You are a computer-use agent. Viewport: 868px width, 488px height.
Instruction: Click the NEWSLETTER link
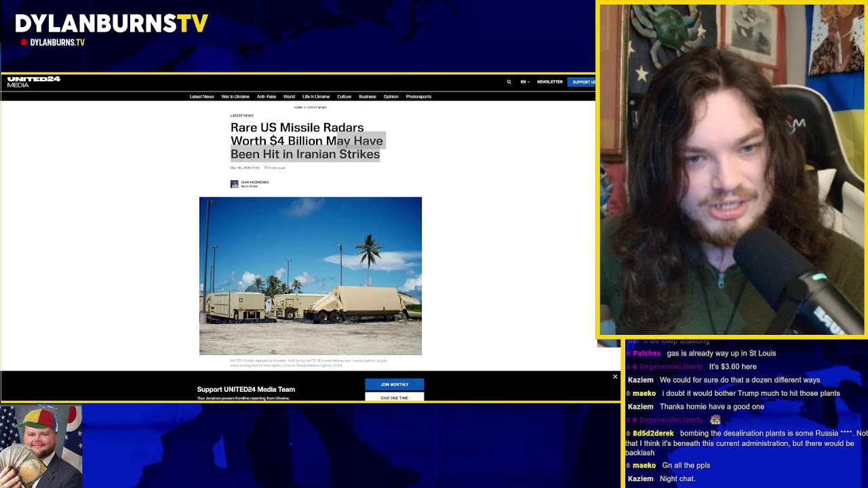550,82
